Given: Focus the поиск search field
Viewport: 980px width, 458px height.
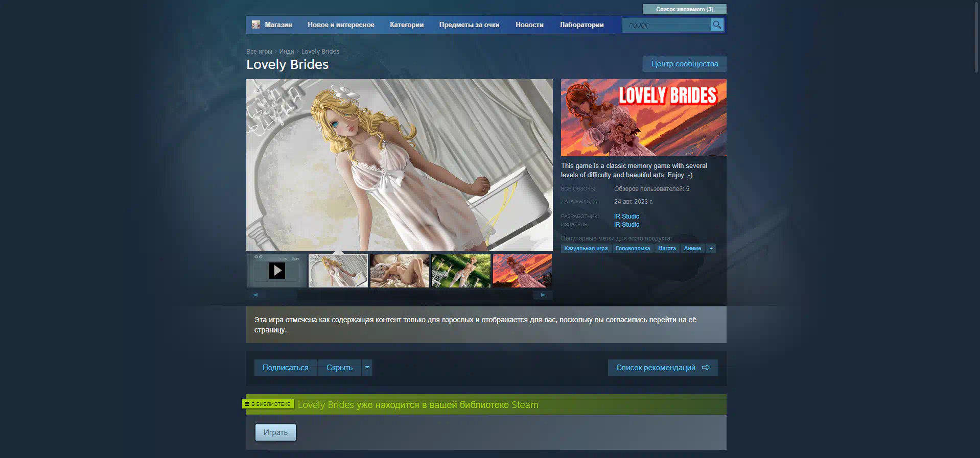Looking at the screenshot, I should pos(666,25).
